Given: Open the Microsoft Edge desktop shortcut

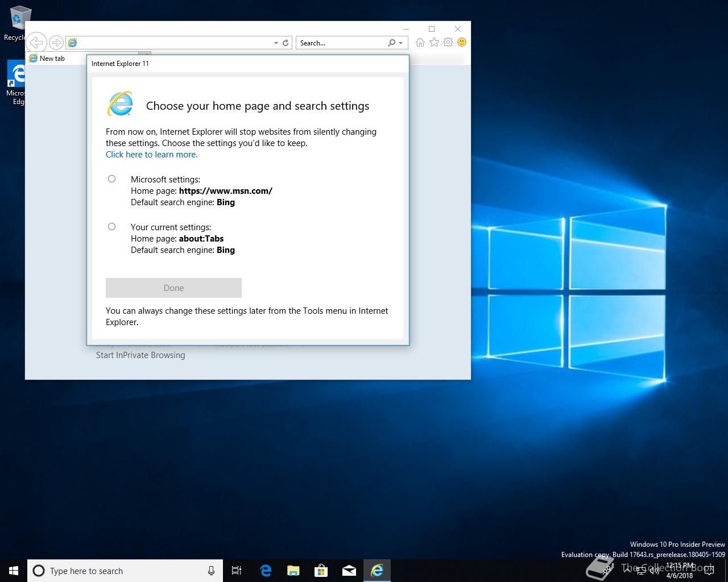Looking at the screenshot, I should tap(16, 84).
